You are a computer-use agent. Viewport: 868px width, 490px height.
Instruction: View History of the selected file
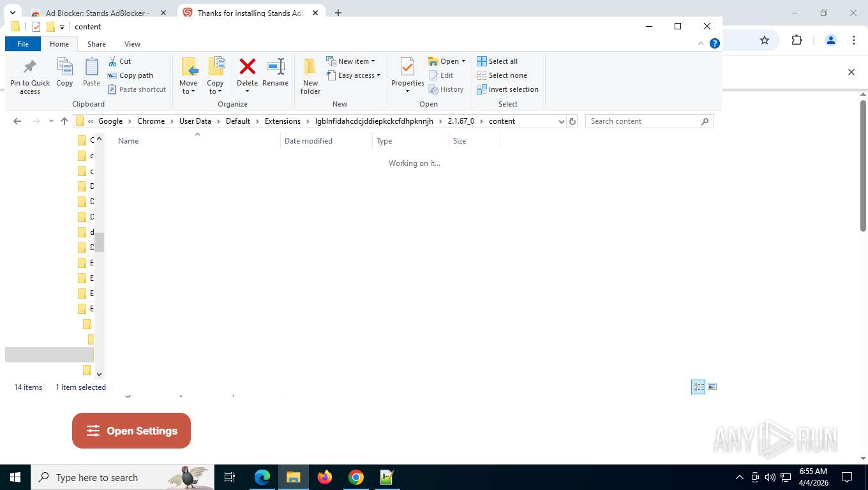click(x=445, y=89)
